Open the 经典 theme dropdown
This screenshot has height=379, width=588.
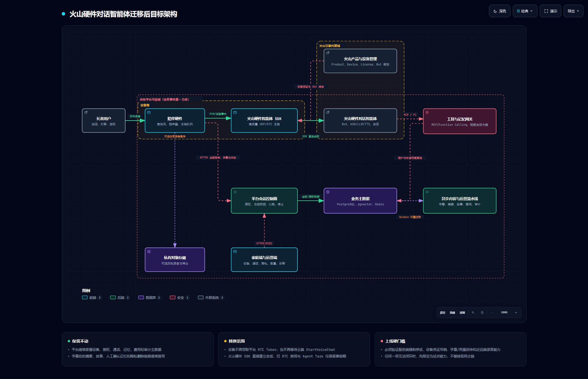click(x=525, y=11)
